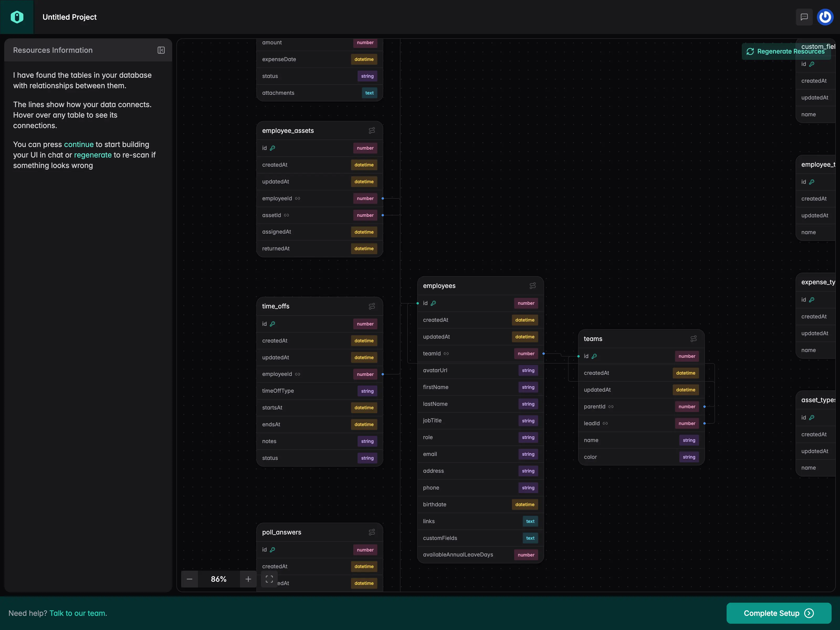Screen dimensions: 840x630
Task: Collapse the Resources Information panel
Action: (161, 50)
